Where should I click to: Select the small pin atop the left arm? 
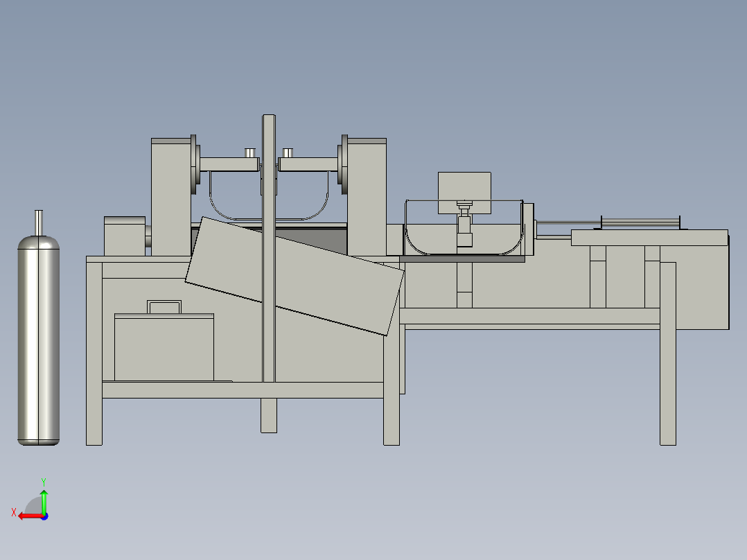pyautogui.click(x=250, y=153)
